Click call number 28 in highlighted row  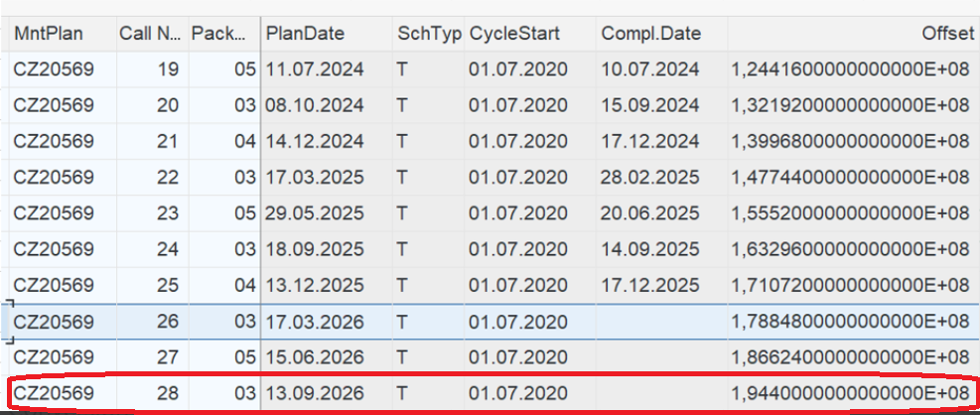click(167, 394)
